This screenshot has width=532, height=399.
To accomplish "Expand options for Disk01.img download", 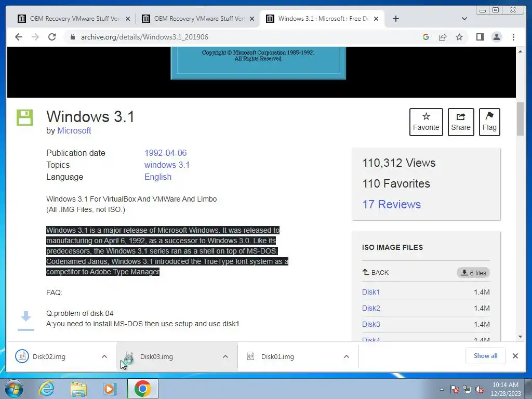I will coord(347,356).
